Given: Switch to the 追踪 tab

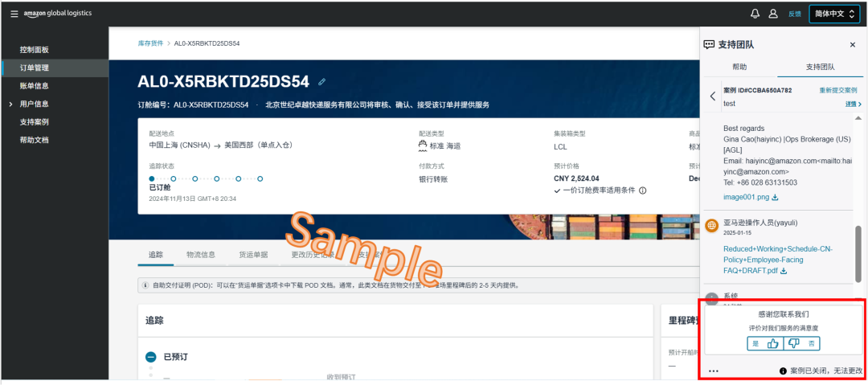Looking at the screenshot, I should (x=156, y=255).
